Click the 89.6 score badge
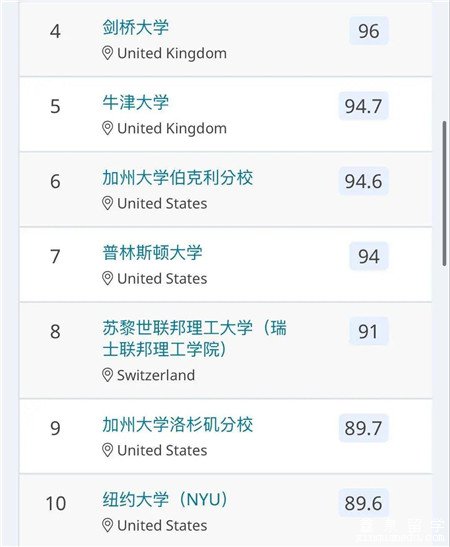 tap(363, 503)
